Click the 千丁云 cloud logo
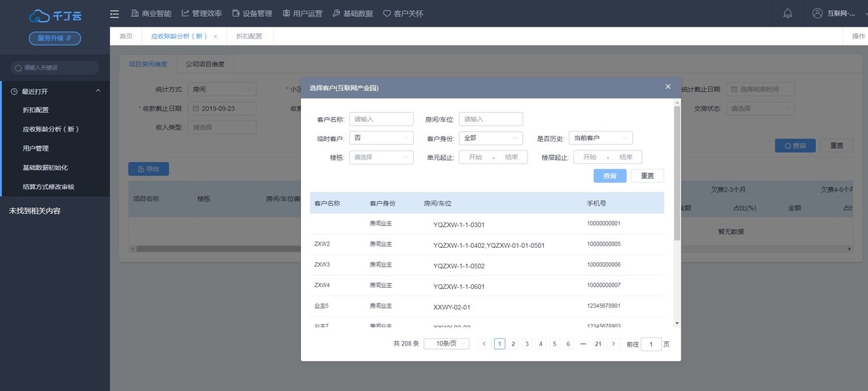The width and height of the screenshot is (868, 391). coord(54,16)
